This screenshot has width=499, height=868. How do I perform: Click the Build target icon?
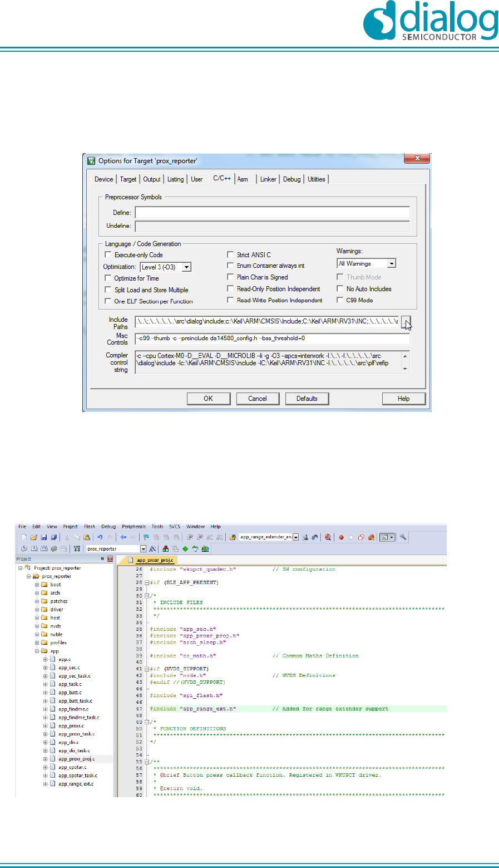click(x=34, y=549)
